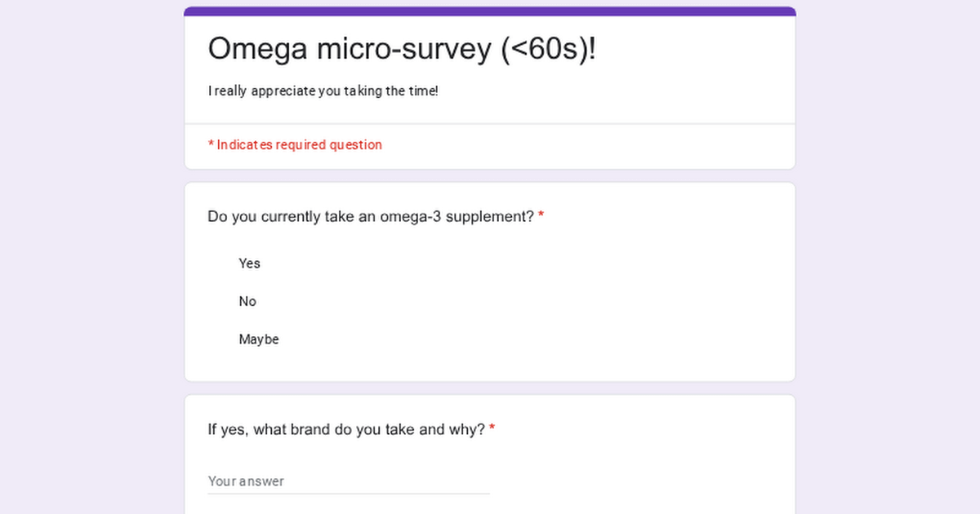Focus the "Your answer" text field

tap(349, 481)
